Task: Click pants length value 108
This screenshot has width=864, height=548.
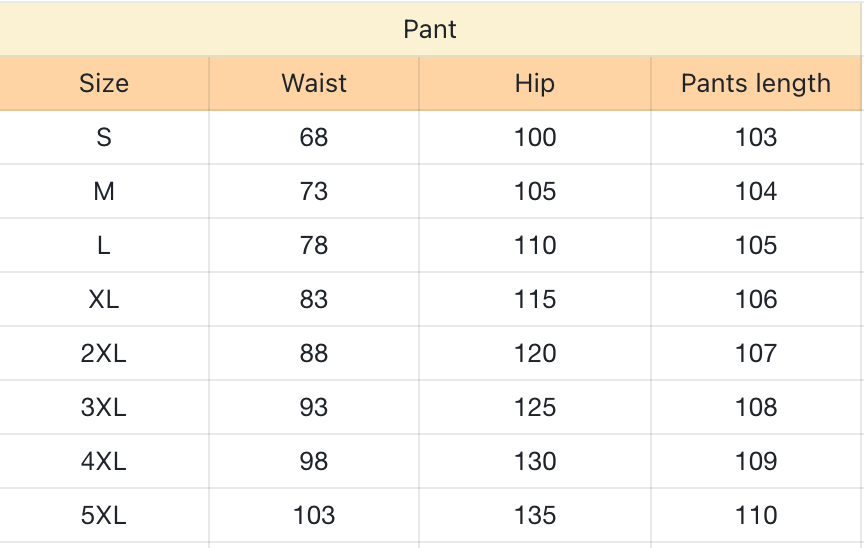Action: tap(756, 407)
